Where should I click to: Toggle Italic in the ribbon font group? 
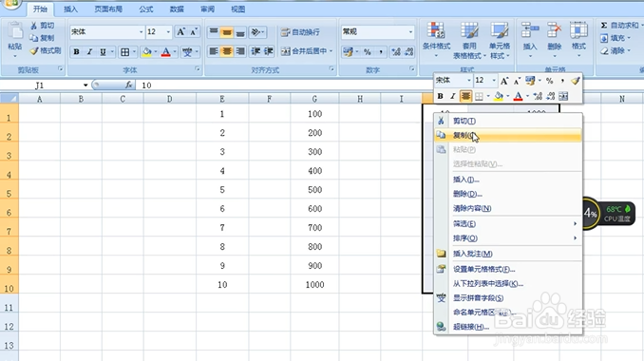(x=89, y=51)
